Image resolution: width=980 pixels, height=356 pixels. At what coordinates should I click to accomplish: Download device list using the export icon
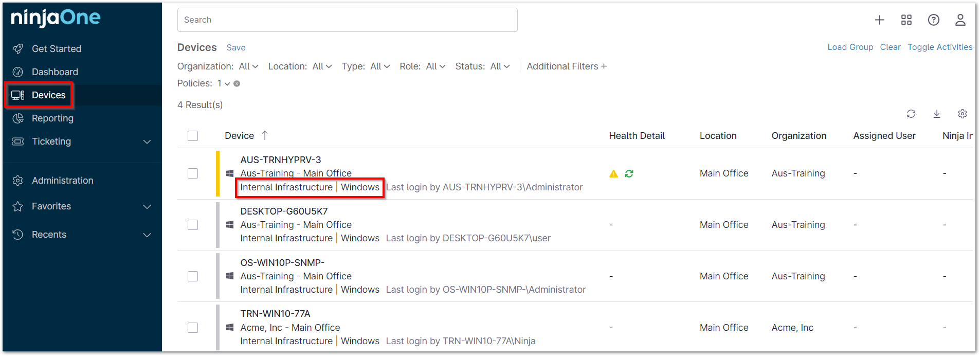(x=937, y=114)
